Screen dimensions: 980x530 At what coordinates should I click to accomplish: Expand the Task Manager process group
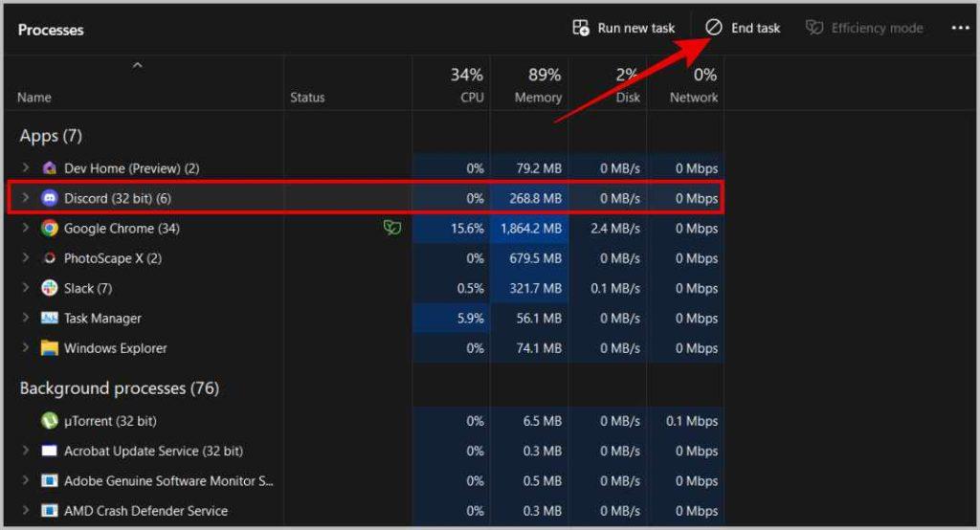point(26,318)
